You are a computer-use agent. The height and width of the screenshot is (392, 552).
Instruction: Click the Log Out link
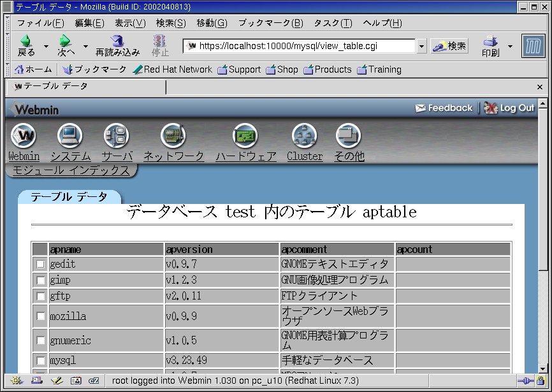pyautogui.click(x=509, y=108)
